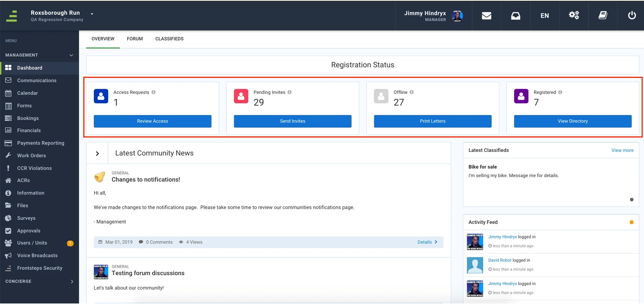
Task: Open the Roxsborough Run community dropdown arrow
Action: [x=92, y=14]
